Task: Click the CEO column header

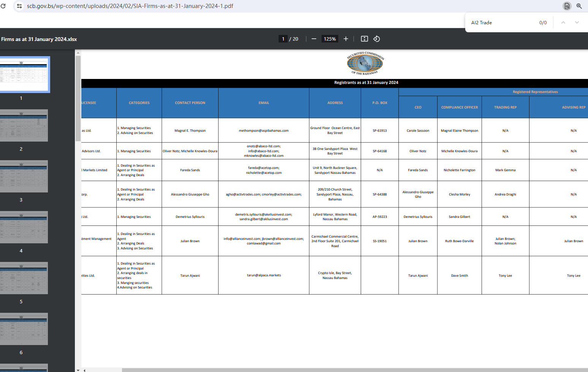Action: tap(418, 107)
